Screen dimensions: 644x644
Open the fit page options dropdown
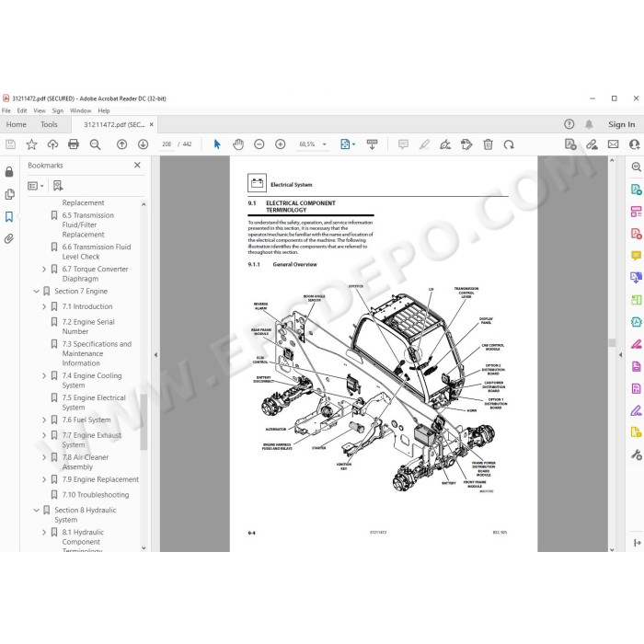click(x=354, y=144)
